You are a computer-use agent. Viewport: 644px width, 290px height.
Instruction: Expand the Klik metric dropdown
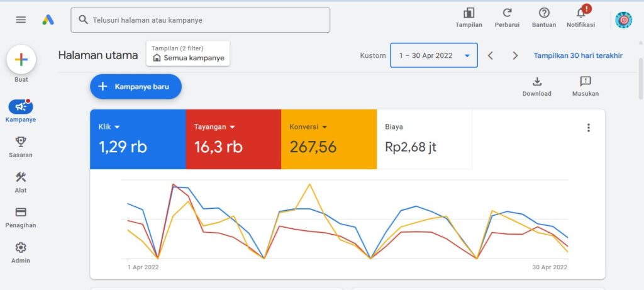pos(117,127)
